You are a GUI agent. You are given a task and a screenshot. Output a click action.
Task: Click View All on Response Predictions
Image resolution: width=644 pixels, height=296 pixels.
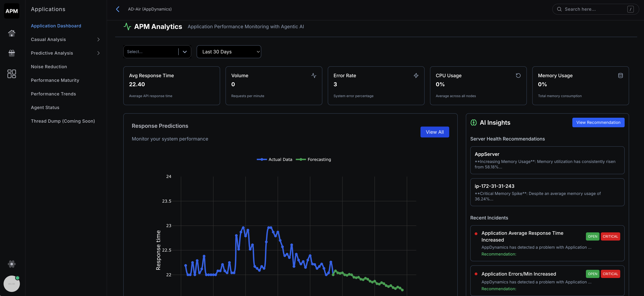(x=435, y=132)
